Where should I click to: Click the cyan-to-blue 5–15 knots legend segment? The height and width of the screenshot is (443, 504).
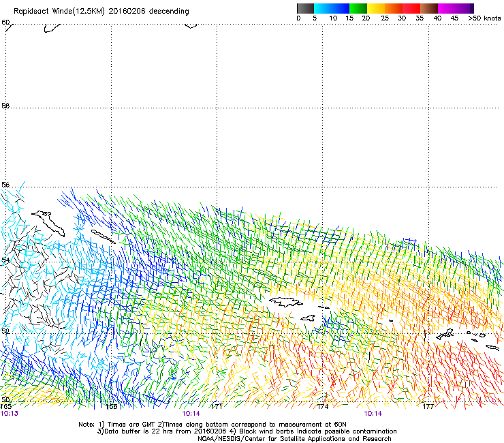pyautogui.click(x=332, y=8)
